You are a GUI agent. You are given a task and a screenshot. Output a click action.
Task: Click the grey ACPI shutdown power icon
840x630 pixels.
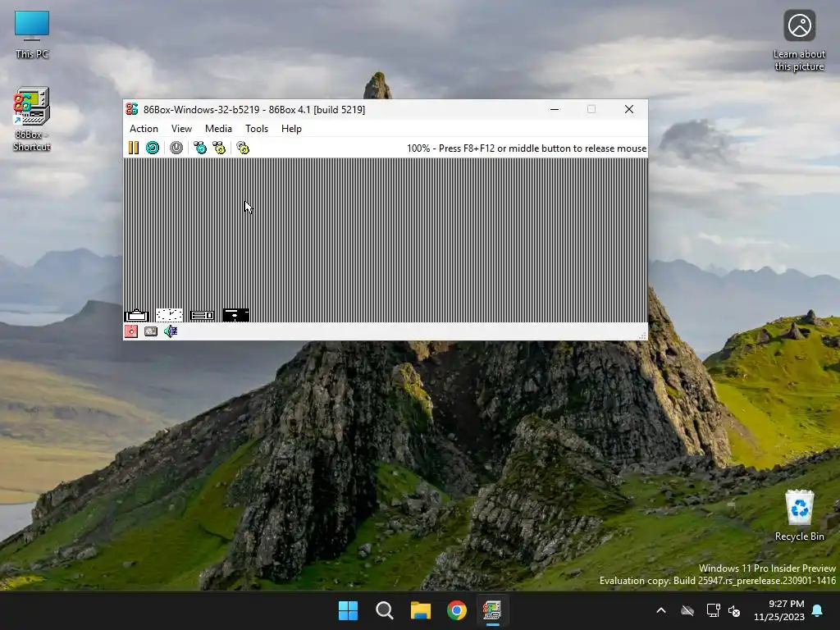coord(176,148)
